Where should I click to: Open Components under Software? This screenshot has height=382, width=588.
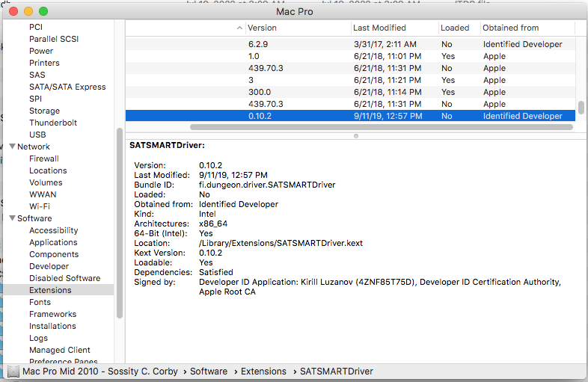point(54,254)
